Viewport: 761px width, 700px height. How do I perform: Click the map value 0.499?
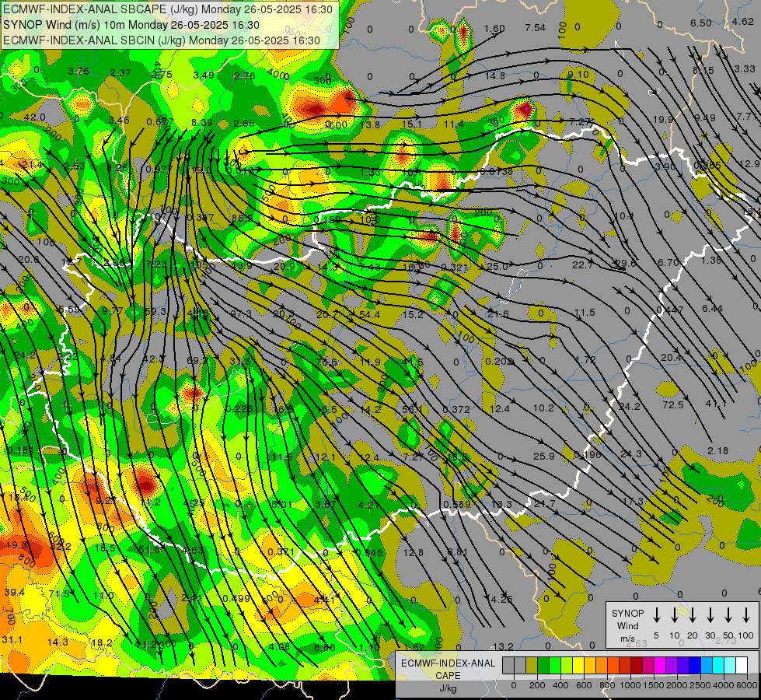[x=236, y=598]
